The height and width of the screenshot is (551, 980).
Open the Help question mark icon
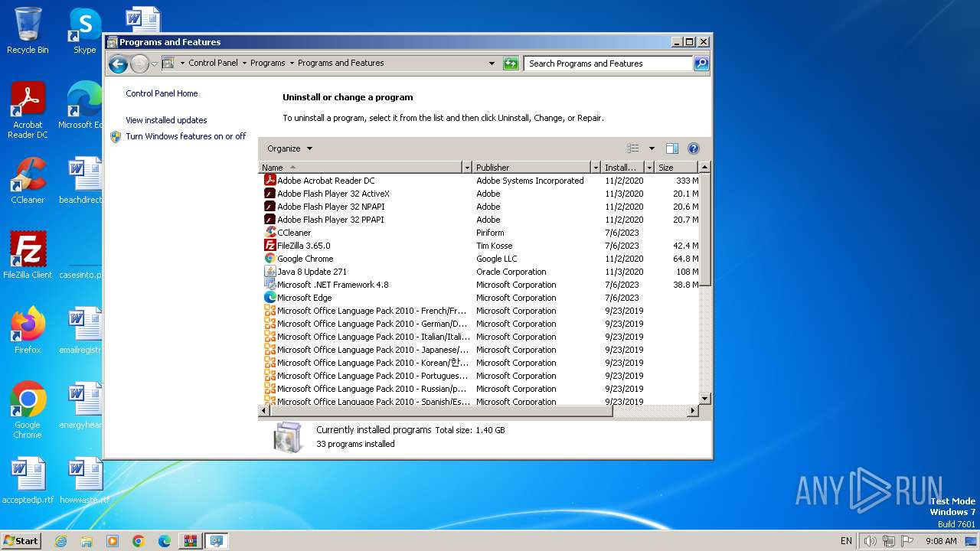pyautogui.click(x=694, y=148)
